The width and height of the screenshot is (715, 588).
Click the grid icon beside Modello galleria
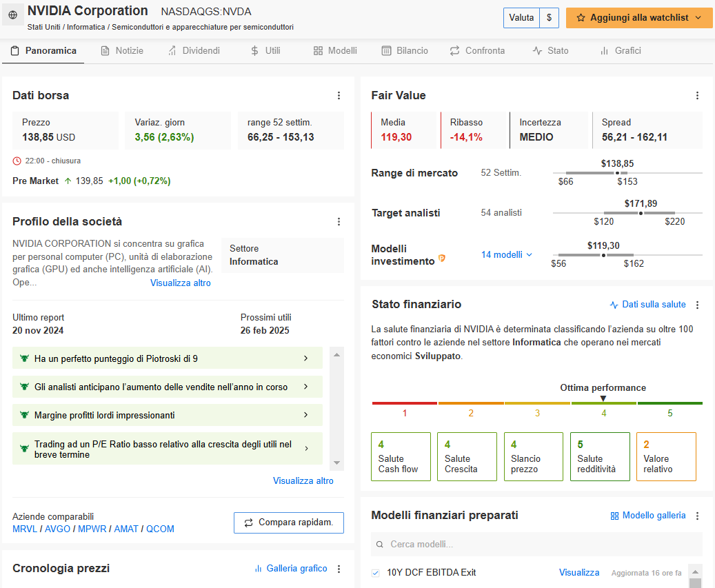click(615, 516)
